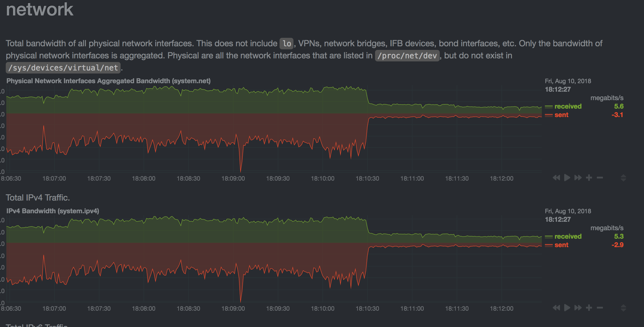Click red sent swatch in system.net legend
The image size is (644, 327).
[x=549, y=115]
